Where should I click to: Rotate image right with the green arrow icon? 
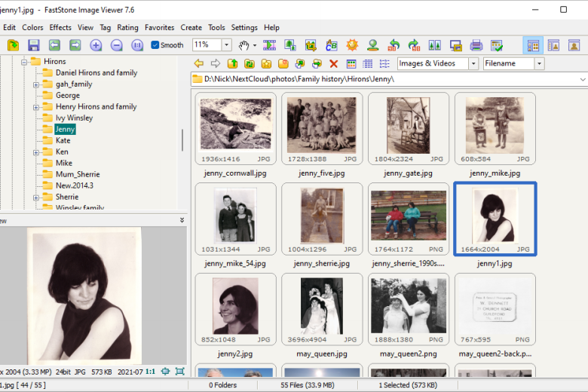414,45
